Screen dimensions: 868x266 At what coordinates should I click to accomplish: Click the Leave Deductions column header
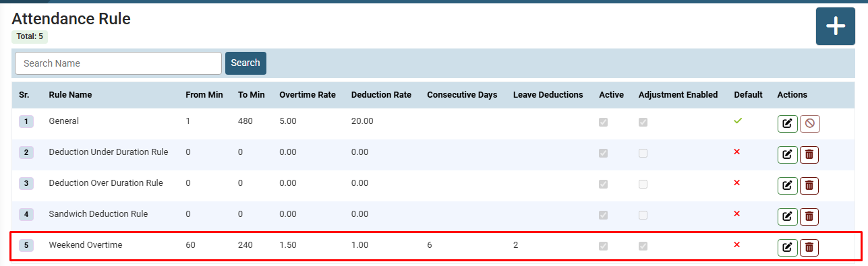click(548, 95)
